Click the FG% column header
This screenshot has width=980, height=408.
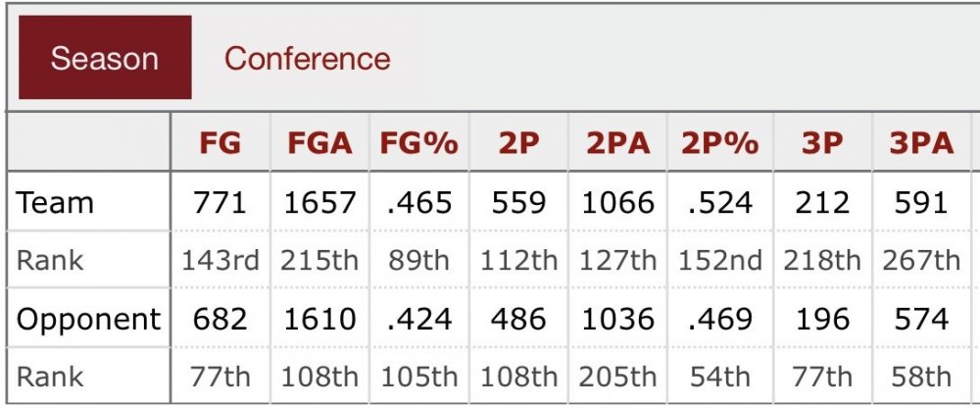tap(418, 143)
